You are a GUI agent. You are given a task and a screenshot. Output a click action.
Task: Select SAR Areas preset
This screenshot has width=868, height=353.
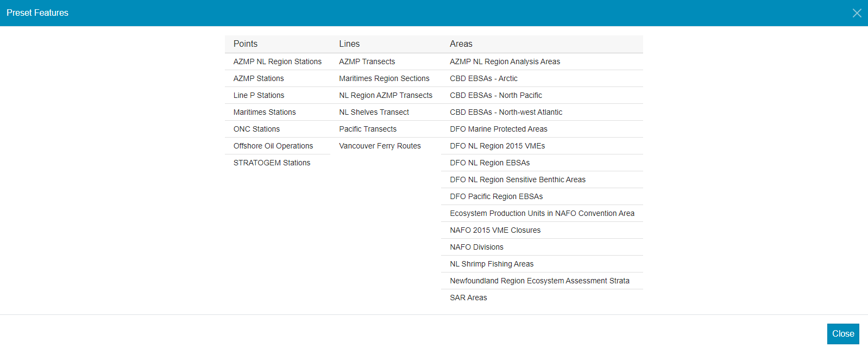542,298
